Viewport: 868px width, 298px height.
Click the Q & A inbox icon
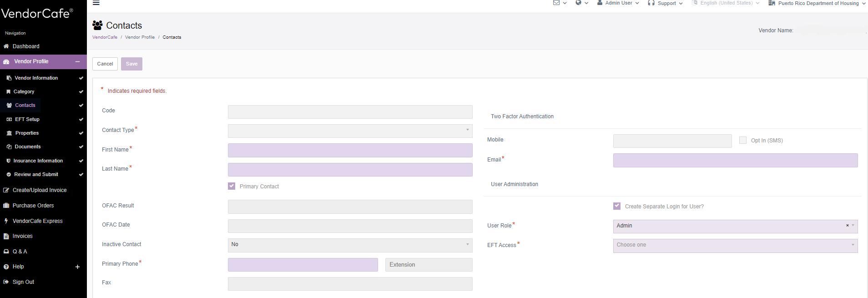pos(6,252)
